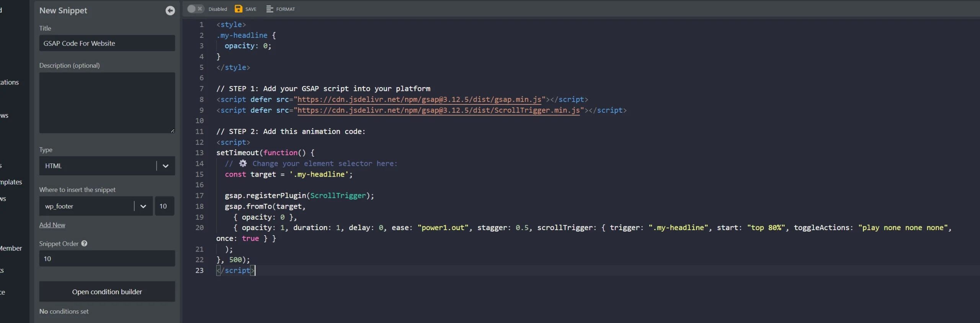Click the FORMAT lines icon

270,9
